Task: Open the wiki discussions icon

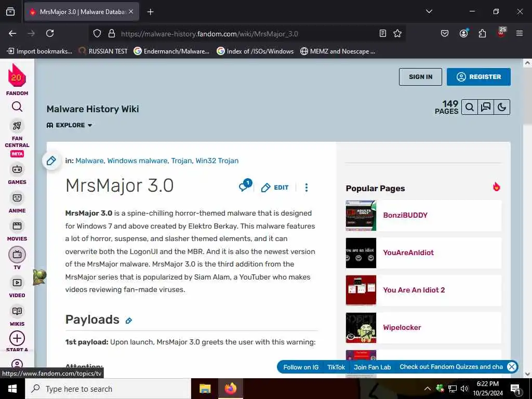Action: (x=486, y=107)
